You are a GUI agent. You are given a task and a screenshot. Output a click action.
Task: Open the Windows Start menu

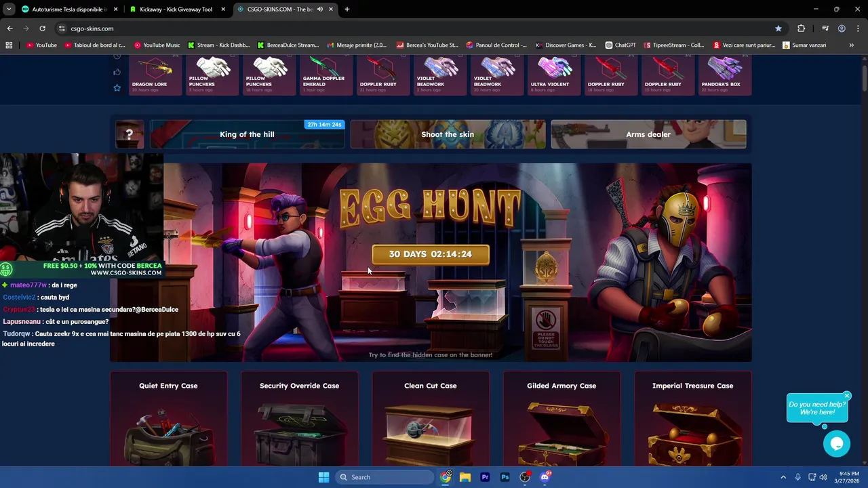(323, 477)
